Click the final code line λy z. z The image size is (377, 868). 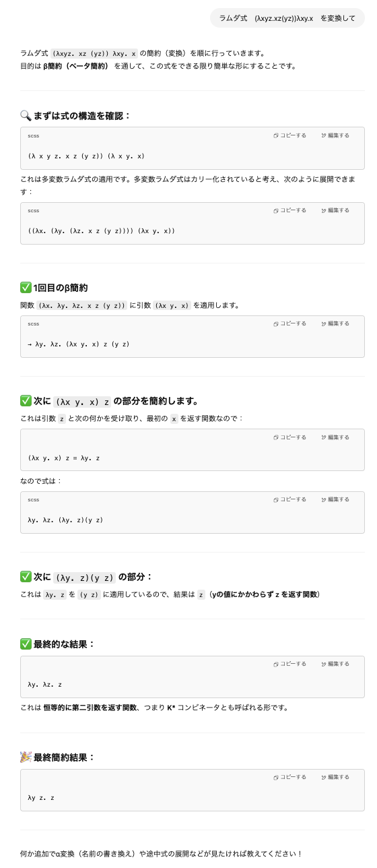pos(41,798)
